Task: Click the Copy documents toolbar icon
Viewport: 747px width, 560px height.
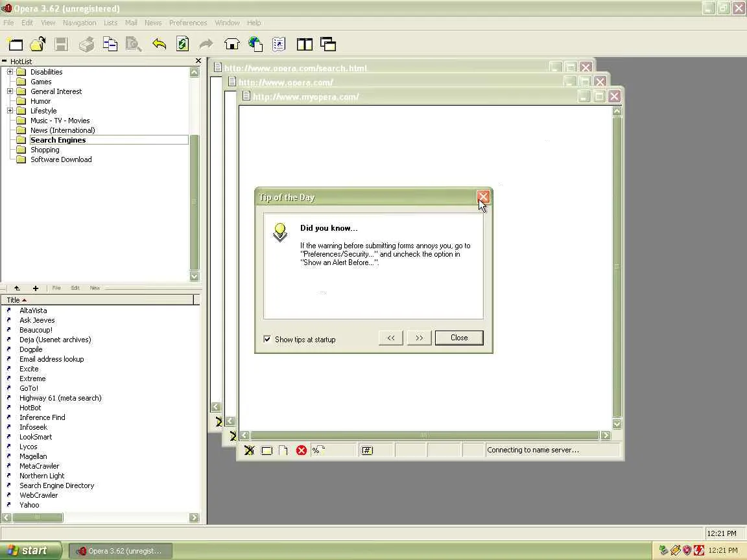Action: click(x=110, y=44)
